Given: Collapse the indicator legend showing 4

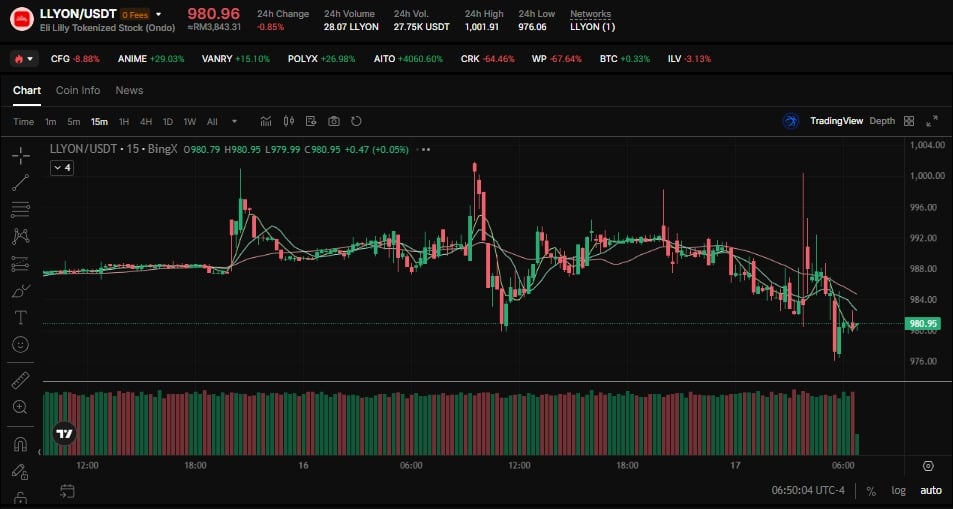Looking at the screenshot, I should [x=61, y=168].
